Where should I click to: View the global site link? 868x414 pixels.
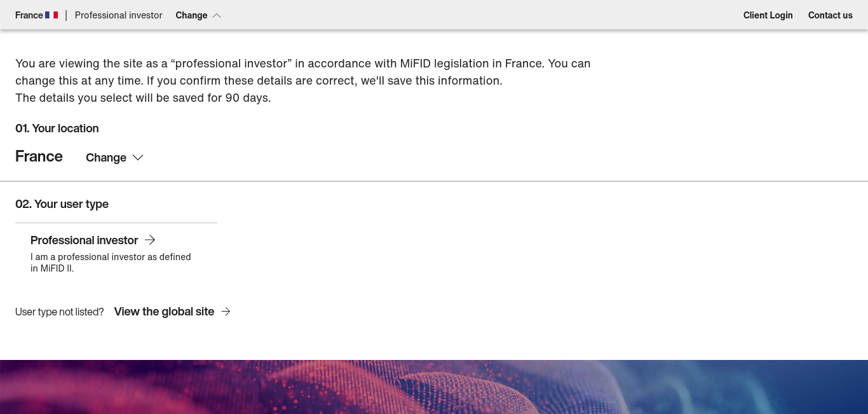tap(172, 312)
